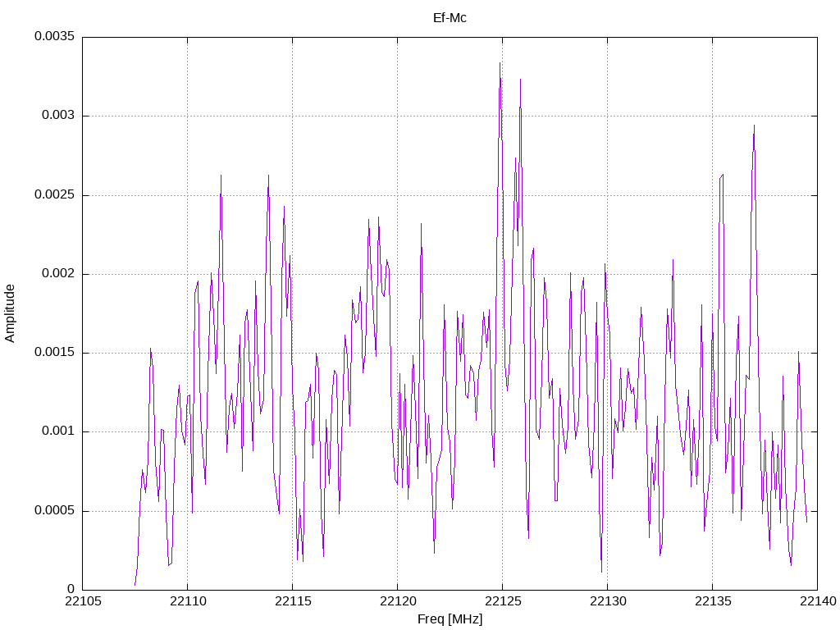
Task: Click the 0.0015 y-axis tick label
Action: [55, 353]
